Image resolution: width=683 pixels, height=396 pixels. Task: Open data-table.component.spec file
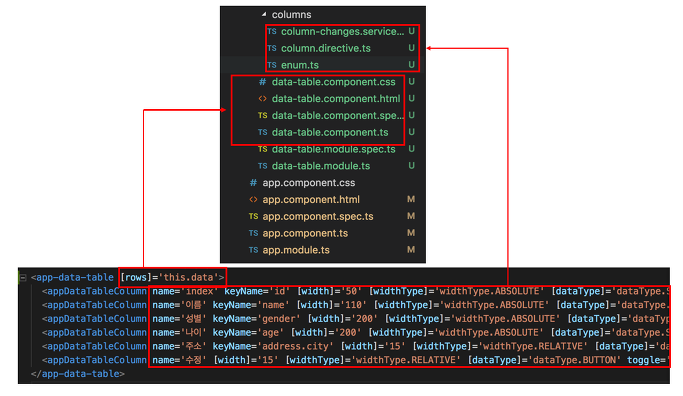click(338, 115)
